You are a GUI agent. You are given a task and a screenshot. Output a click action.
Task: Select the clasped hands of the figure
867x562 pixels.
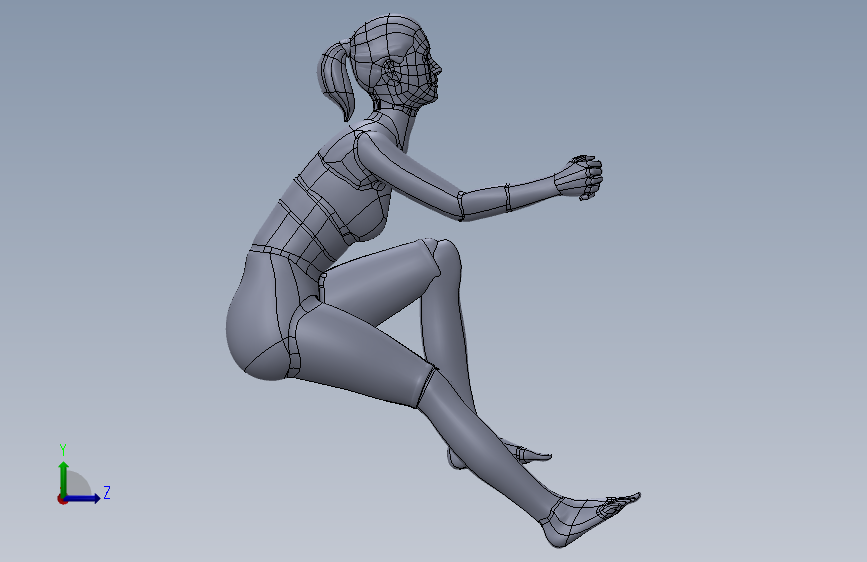[579, 177]
